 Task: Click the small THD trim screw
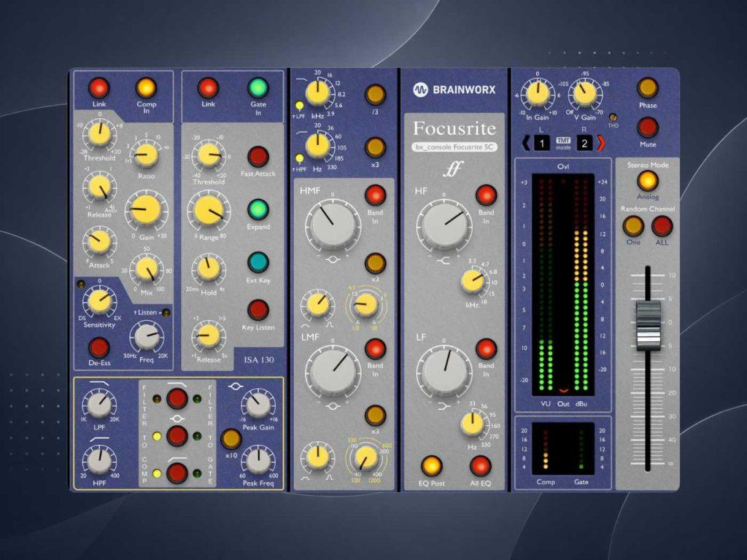613,117
